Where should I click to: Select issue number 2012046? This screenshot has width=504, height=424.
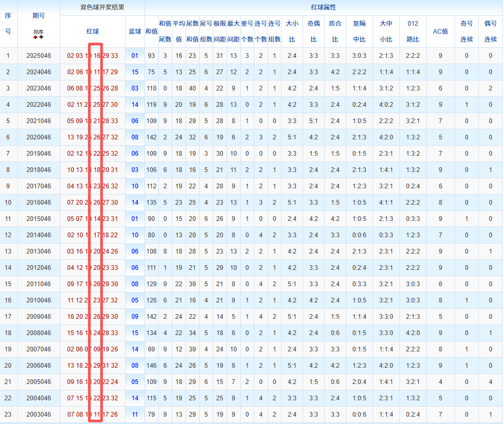tap(38, 268)
